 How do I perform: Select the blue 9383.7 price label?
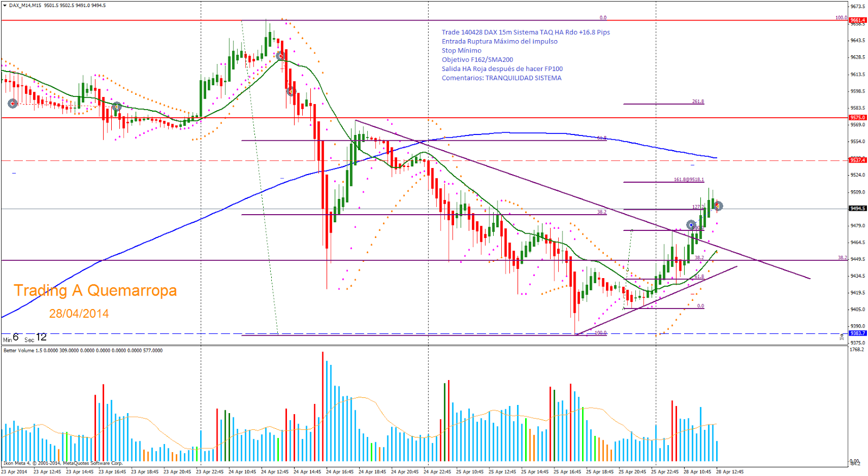point(858,333)
